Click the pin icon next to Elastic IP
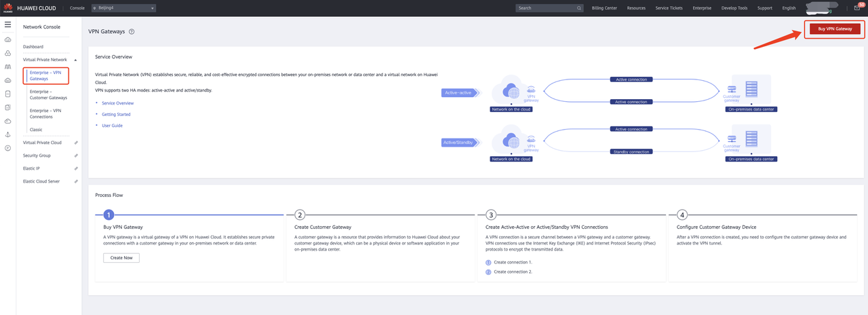 [76, 168]
